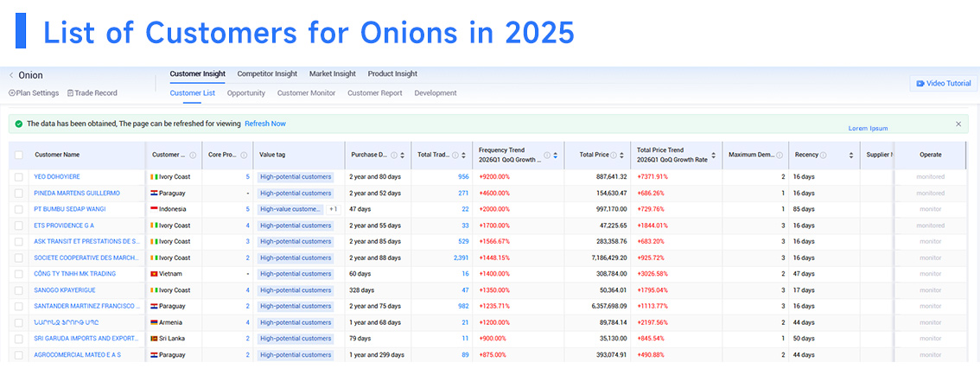The width and height of the screenshot is (980, 388).
Task: Click the info icon beside Core Pro... header
Action: 244,155
